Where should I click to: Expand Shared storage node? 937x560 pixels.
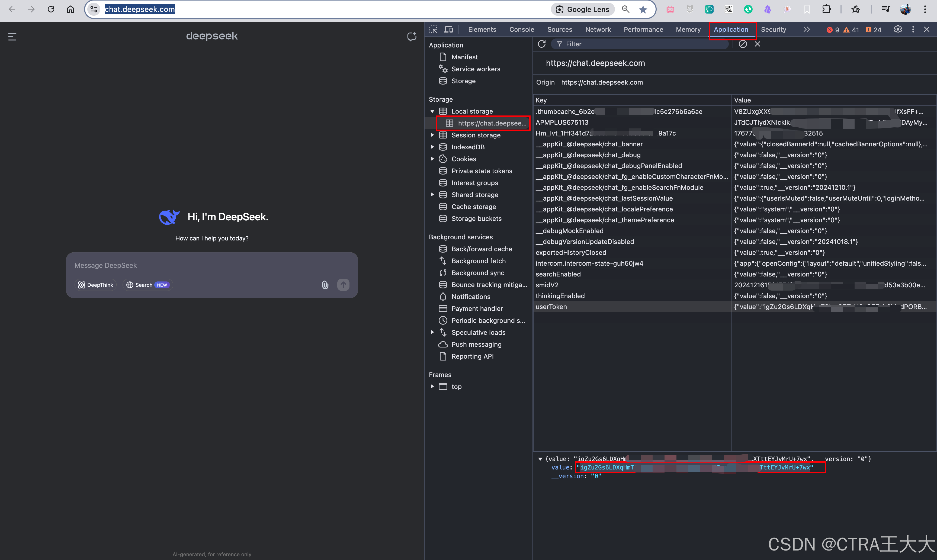(x=432, y=195)
